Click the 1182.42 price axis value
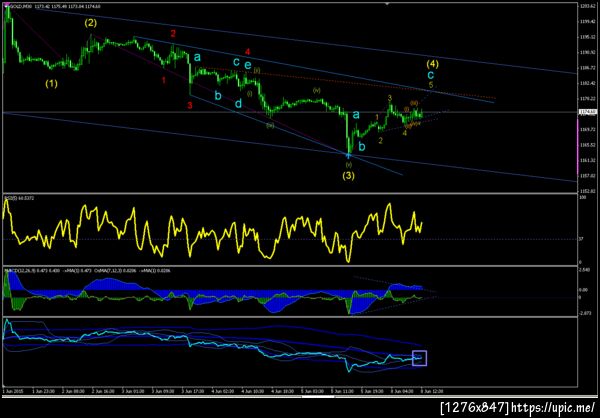This screenshot has height=418, width=600. click(588, 83)
